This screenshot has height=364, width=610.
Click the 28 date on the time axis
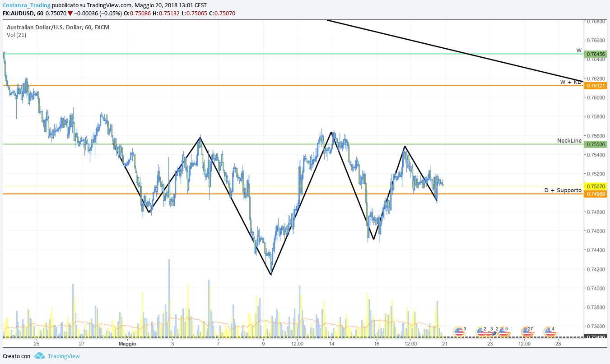[558, 344]
